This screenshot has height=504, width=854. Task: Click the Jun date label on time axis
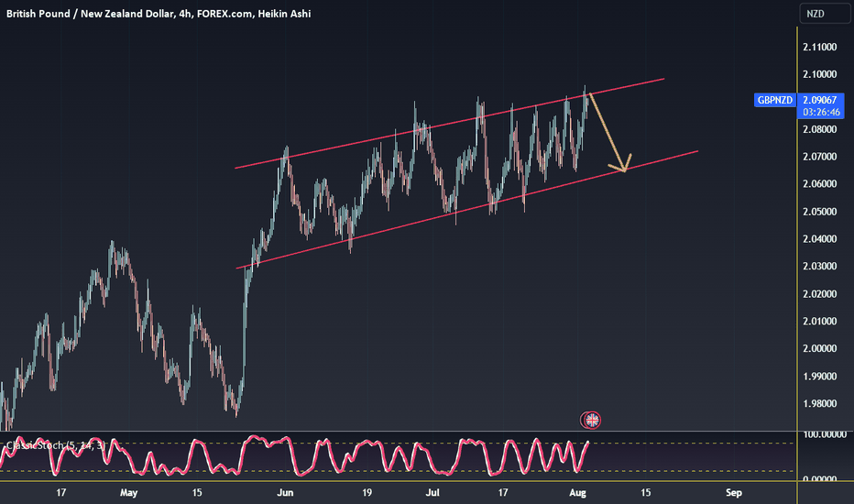click(x=285, y=493)
